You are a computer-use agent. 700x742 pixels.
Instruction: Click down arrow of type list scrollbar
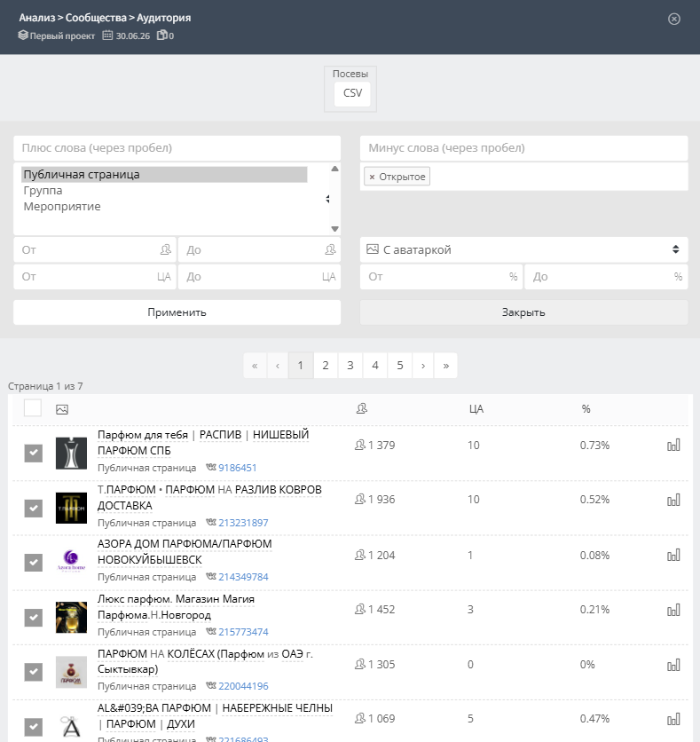[x=334, y=229]
